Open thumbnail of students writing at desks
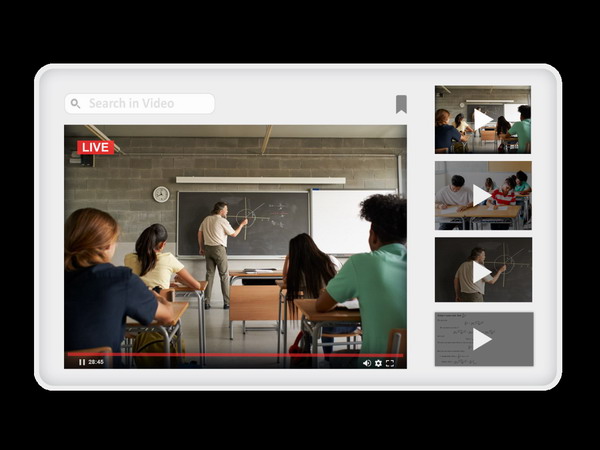Screen dimensions: 600x450 point(483,195)
